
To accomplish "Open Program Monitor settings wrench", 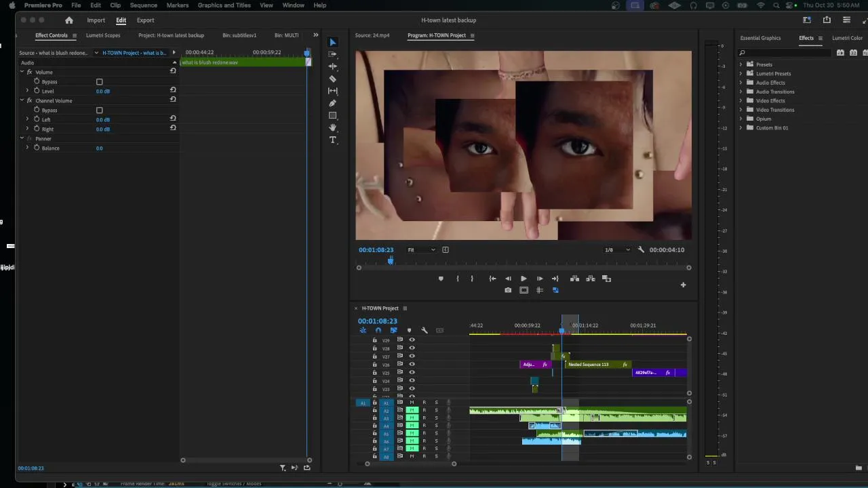I will [x=641, y=250].
